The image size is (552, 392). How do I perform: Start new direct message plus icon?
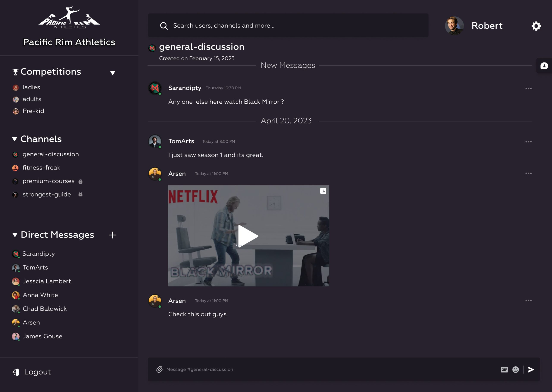point(113,235)
